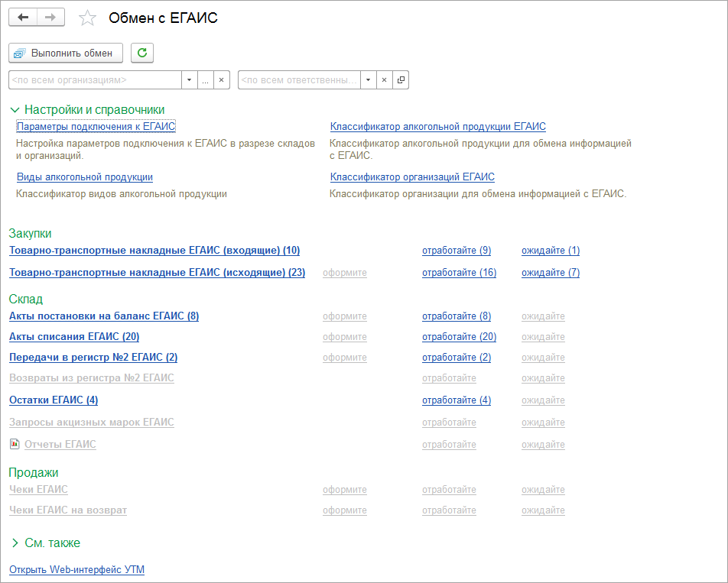Click ожидайте for Остатки ЕГАИС
The width and height of the screenshot is (728, 583).
point(543,400)
